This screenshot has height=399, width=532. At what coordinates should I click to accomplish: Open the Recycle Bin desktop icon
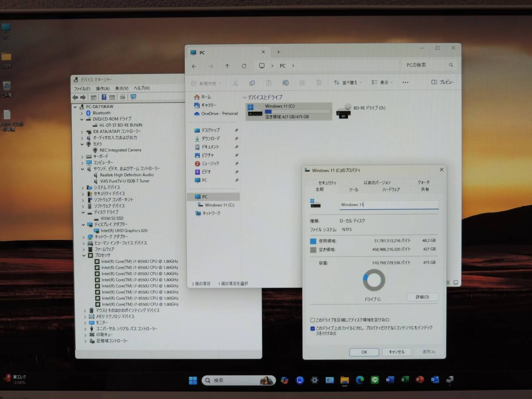7,86
